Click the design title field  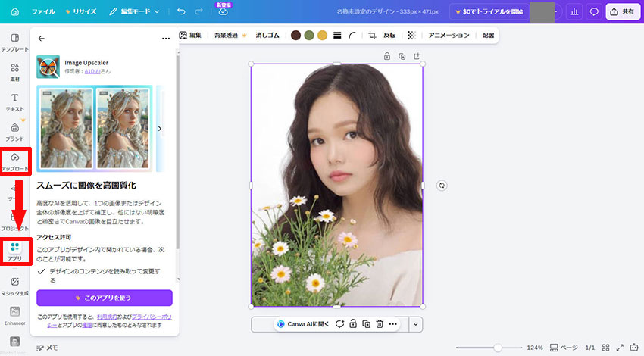387,11
